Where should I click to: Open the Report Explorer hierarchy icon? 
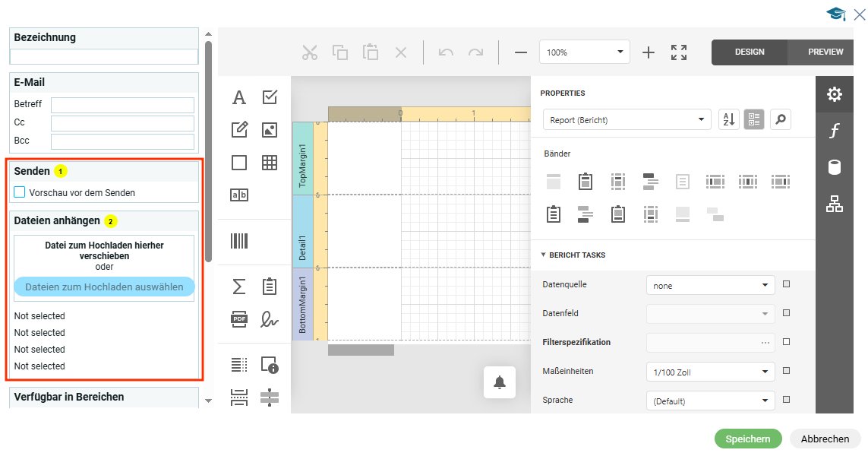pyautogui.click(x=834, y=204)
